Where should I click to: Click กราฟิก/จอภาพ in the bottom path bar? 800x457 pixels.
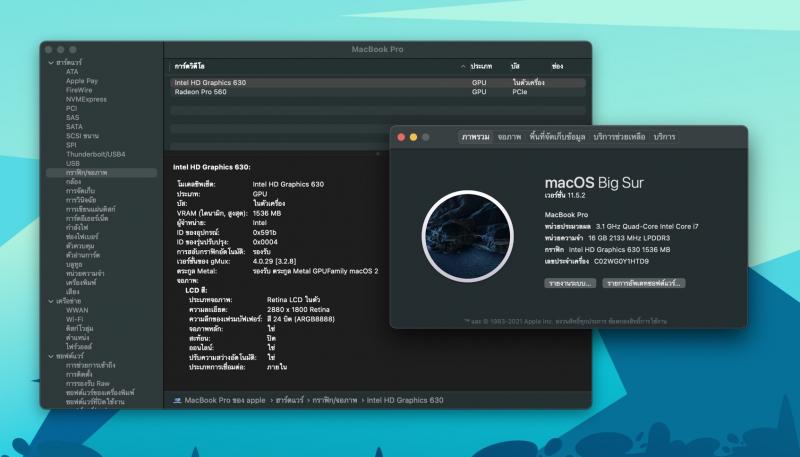tap(335, 401)
